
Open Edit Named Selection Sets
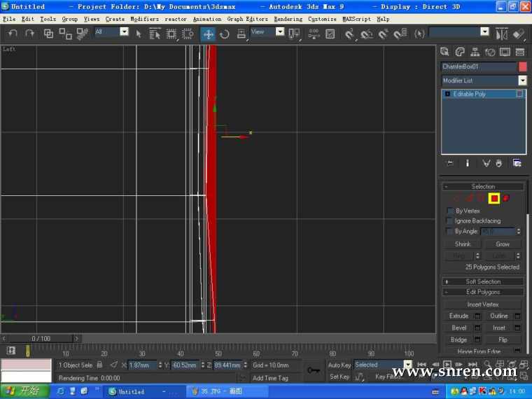(x=419, y=34)
